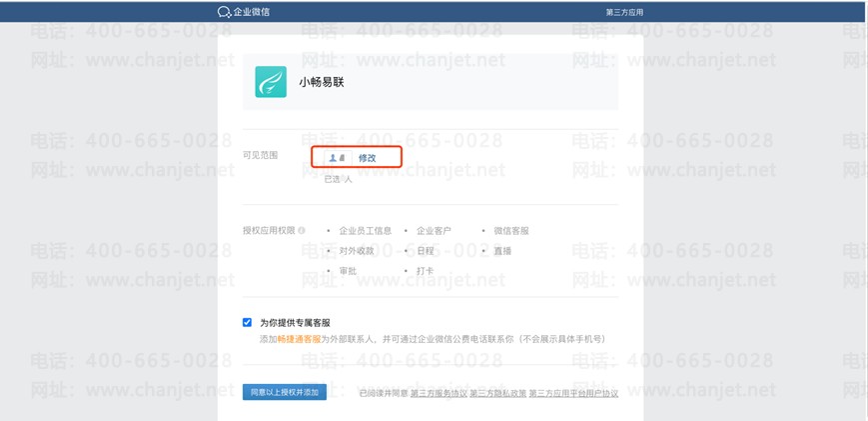Open the 第三方应用平台用户协议 link

(x=573, y=393)
